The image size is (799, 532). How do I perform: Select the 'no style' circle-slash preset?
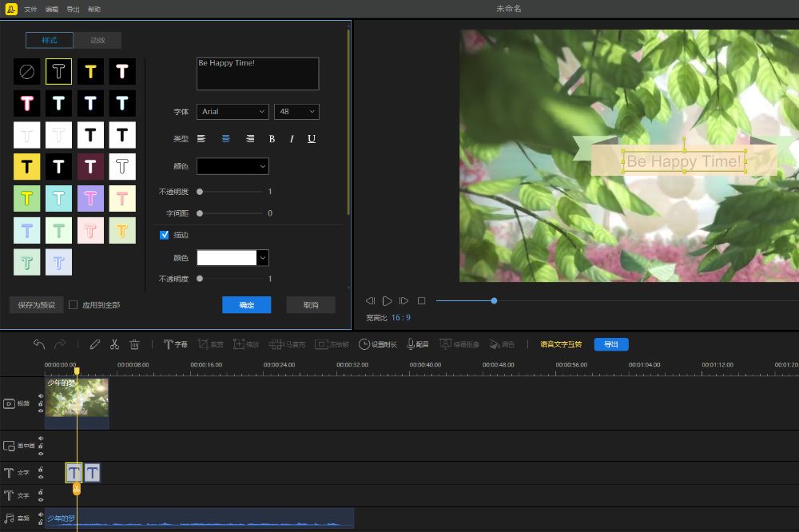(26, 72)
